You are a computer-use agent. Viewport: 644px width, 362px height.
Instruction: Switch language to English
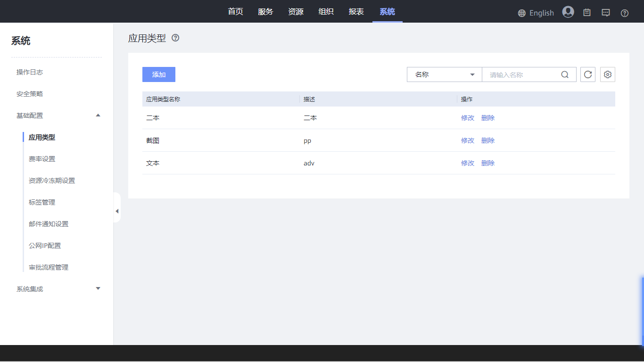point(536,13)
